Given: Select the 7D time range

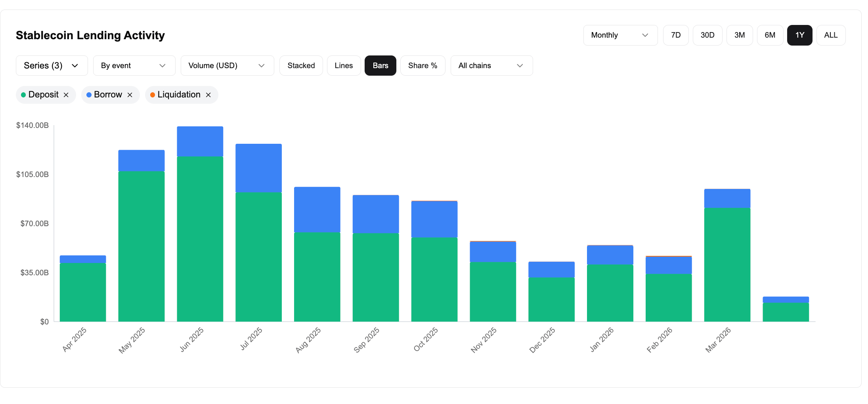Looking at the screenshot, I should (676, 35).
